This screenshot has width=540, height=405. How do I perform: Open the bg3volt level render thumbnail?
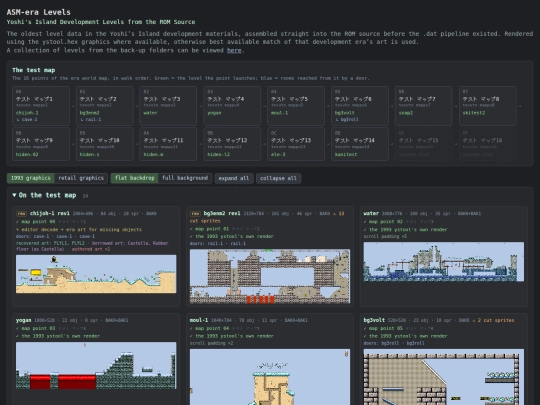point(444,377)
